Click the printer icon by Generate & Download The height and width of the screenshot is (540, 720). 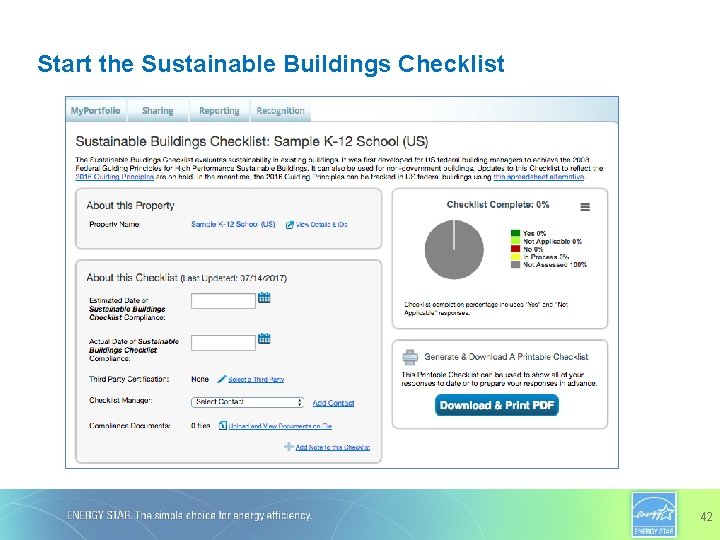[x=410, y=357]
